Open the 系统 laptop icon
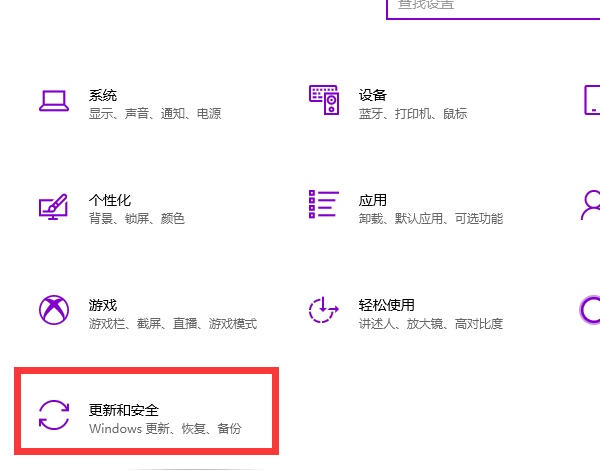Screen dimensions: 600x475 (54, 101)
